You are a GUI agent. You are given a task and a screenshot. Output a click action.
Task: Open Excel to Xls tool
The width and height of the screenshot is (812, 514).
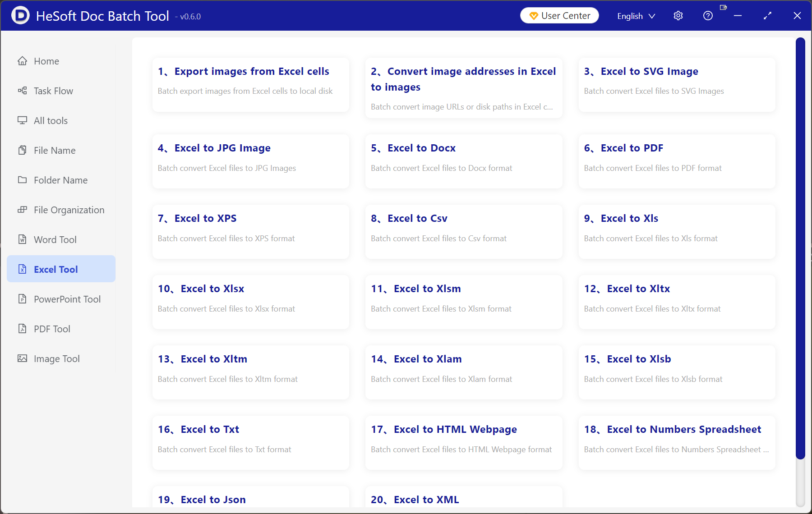click(x=677, y=232)
